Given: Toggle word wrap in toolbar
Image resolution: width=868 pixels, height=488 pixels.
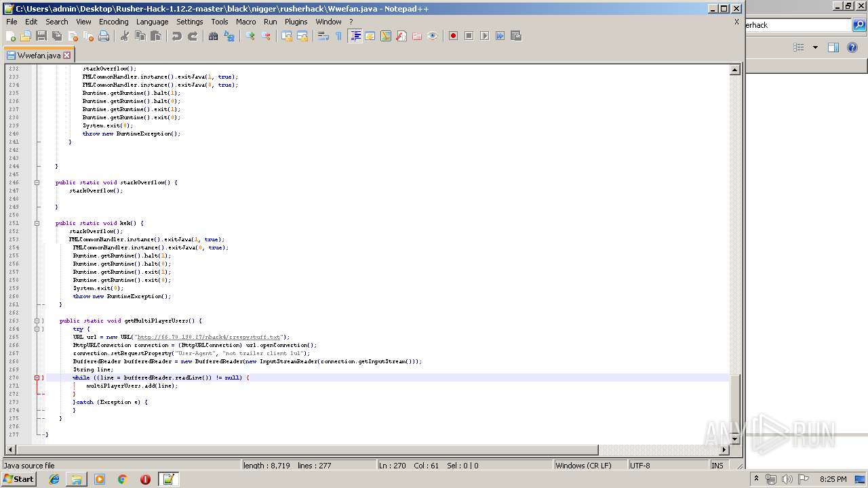Looking at the screenshot, I should [x=323, y=36].
